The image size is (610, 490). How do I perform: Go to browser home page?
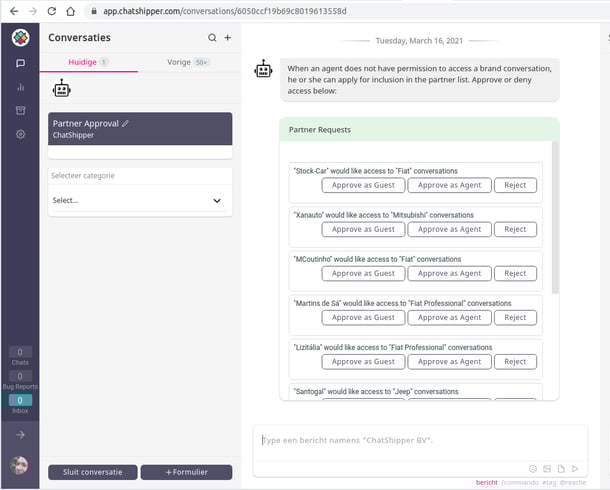click(x=70, y=11)
